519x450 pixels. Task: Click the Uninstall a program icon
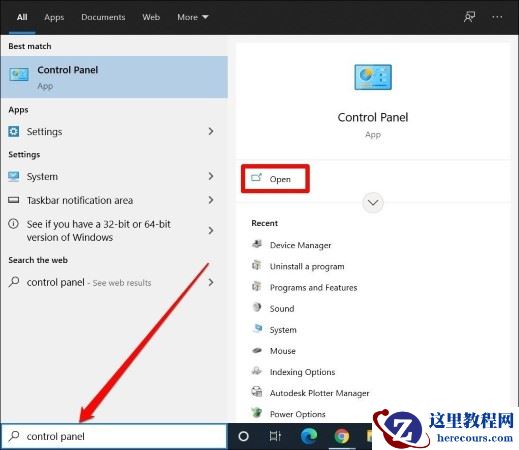pyautogui.click(x=257, y=265)
